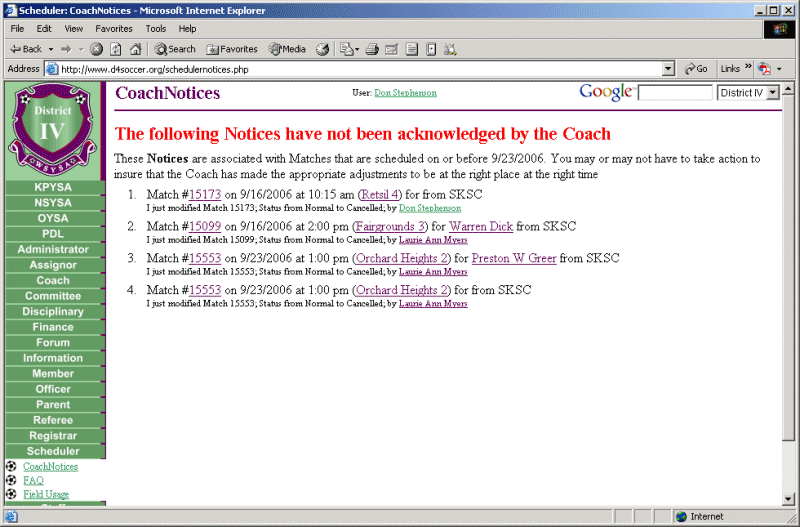The height and width of the screenshot is (527, 800).
Task: Expand the address bar URL dropdown
Action: click(669, 69)
